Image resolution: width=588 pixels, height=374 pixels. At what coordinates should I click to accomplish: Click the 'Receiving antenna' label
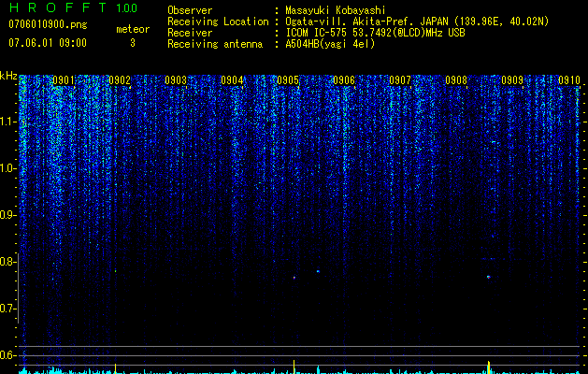coord(215,44)
